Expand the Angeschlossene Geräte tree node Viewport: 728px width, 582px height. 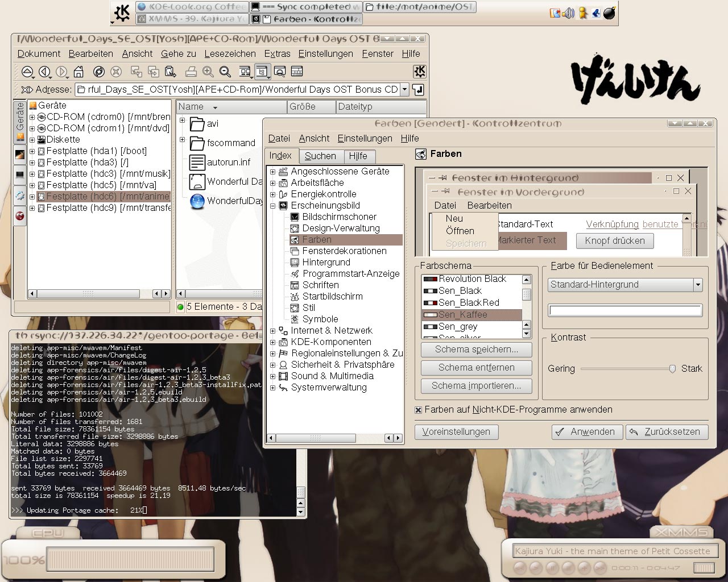pyautogui.click(x=272, y=172)
